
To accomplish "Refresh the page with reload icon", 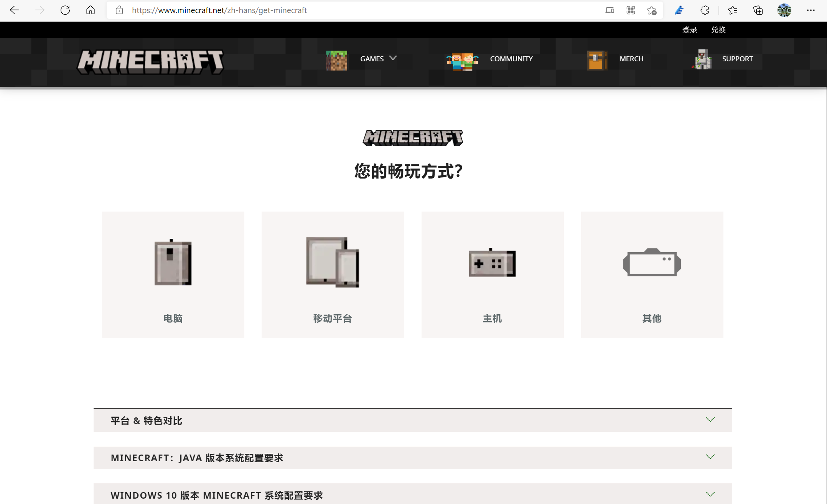I will (65, 10).
